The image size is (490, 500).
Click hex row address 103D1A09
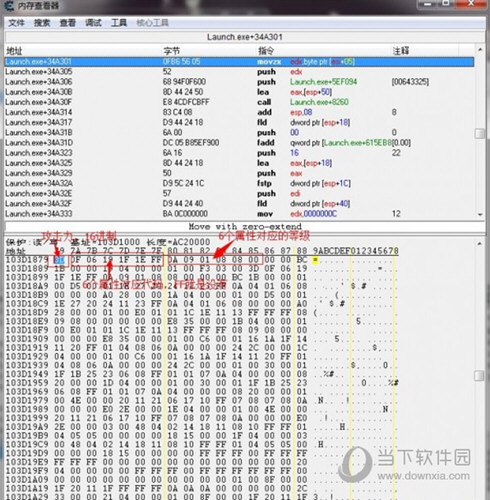(27, 479)
